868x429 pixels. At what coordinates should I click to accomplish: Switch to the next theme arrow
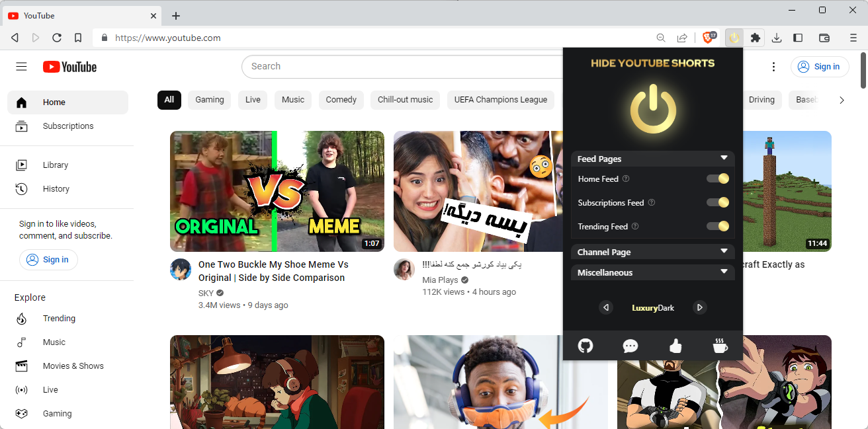pyautogui.click(x=700, y=307)
